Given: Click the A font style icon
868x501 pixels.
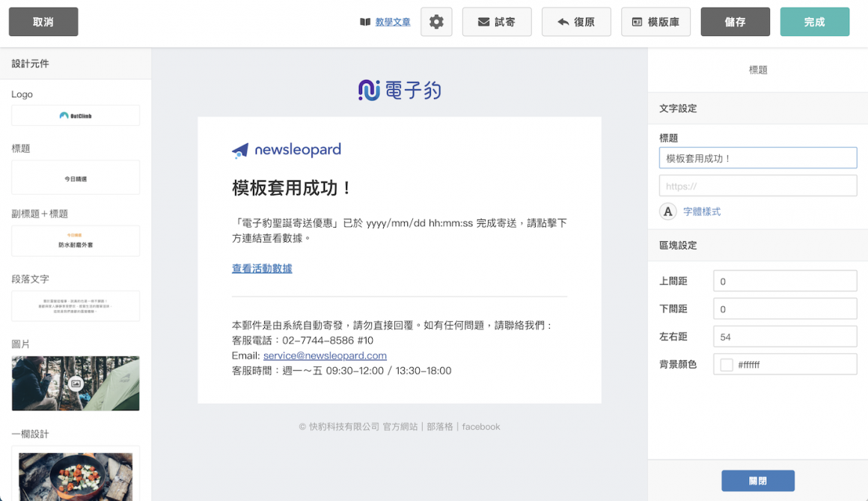Looking at the screenshot, I should [x=667, y=211].
